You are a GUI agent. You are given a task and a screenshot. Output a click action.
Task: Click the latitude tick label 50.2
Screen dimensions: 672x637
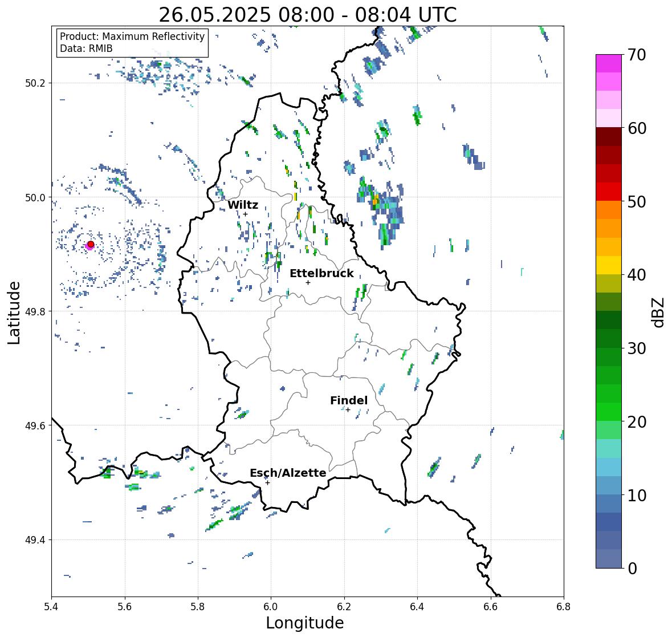point(35,83)
